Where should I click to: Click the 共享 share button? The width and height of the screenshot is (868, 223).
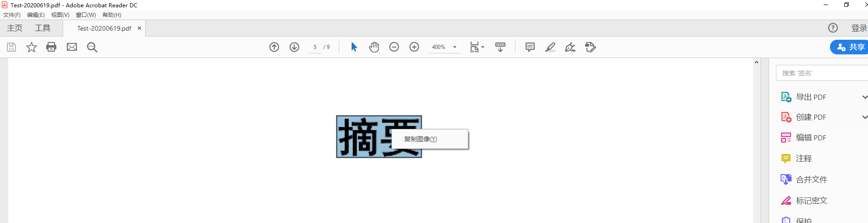[x=850, y=47]
